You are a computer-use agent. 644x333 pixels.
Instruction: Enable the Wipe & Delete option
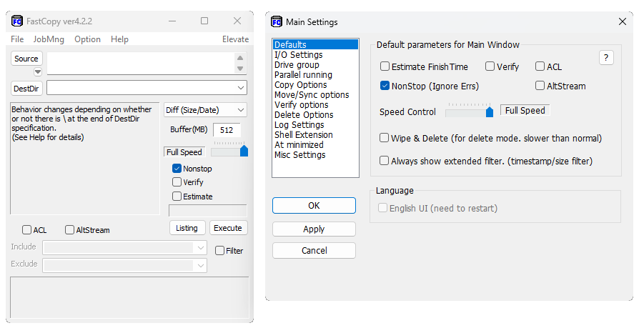(x=384, y=137)
